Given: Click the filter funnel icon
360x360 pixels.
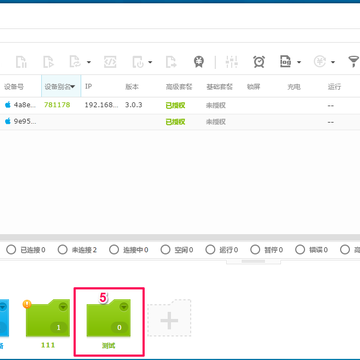Looking at the screenshot, I should point(354,62).
